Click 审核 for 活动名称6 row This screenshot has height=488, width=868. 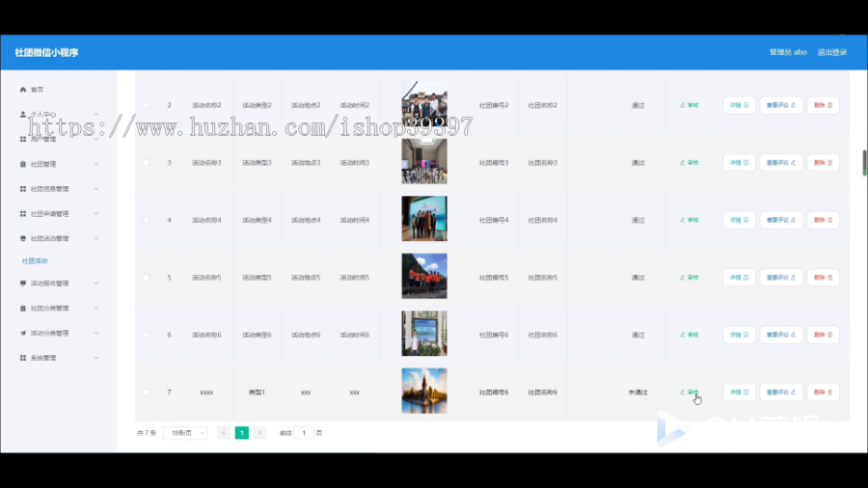(690, 335)
